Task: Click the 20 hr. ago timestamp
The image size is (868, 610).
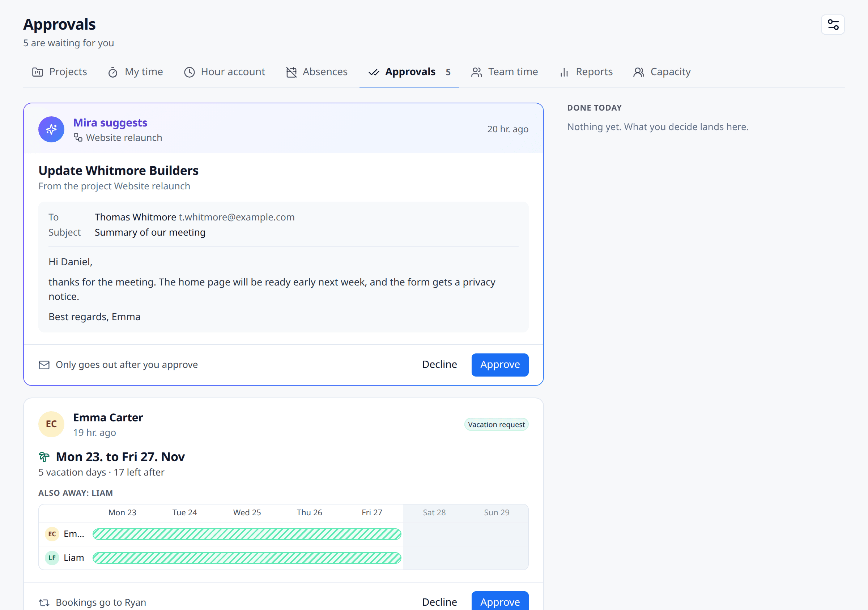Action: point(508,129)
